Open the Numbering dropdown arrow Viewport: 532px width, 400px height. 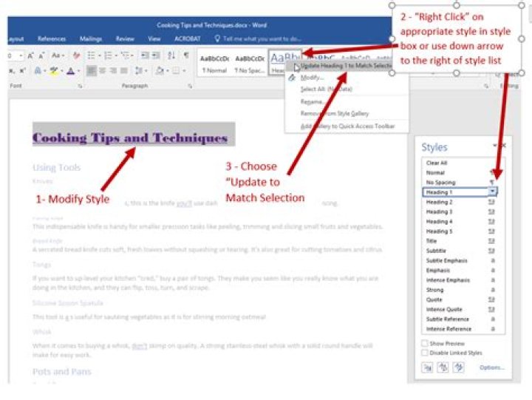point(116,55)
